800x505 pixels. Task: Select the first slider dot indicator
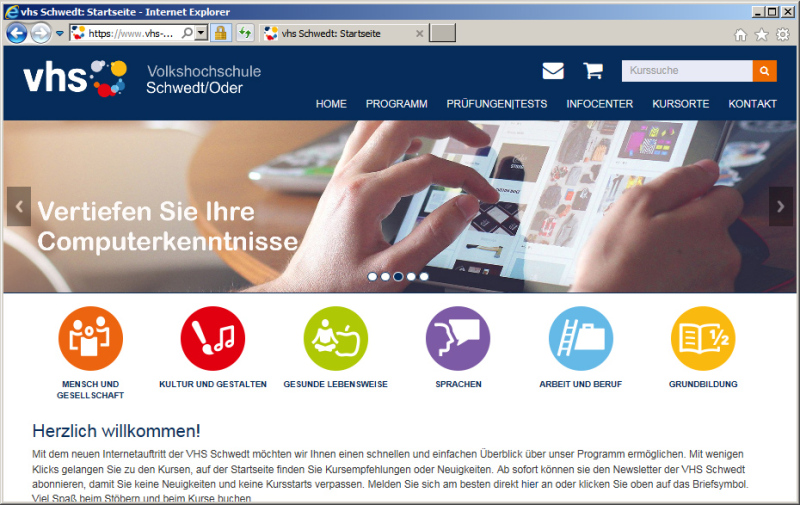tap(372, 276)
